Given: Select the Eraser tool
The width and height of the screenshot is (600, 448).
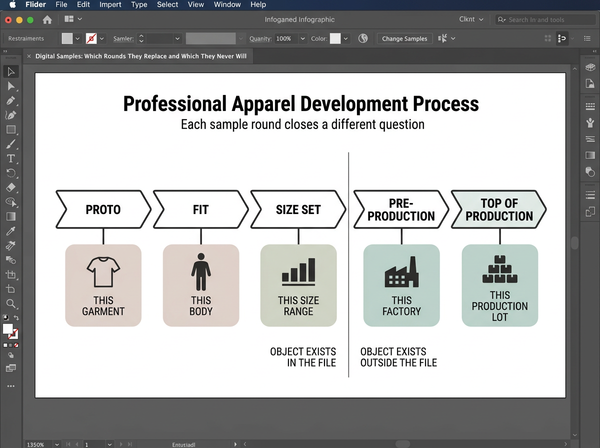Looking at the screenshot, I should click(11, 187).
